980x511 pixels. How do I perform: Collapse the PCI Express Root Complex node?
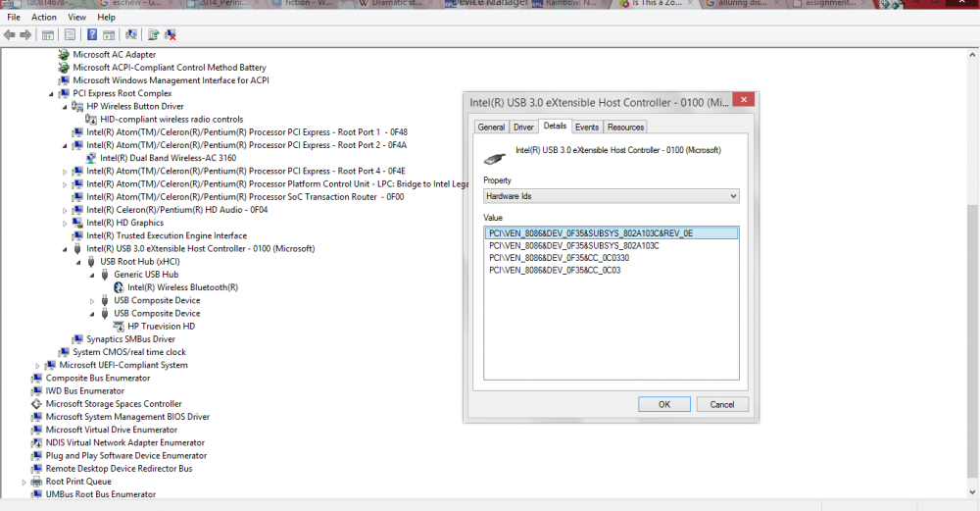[52, 94]
